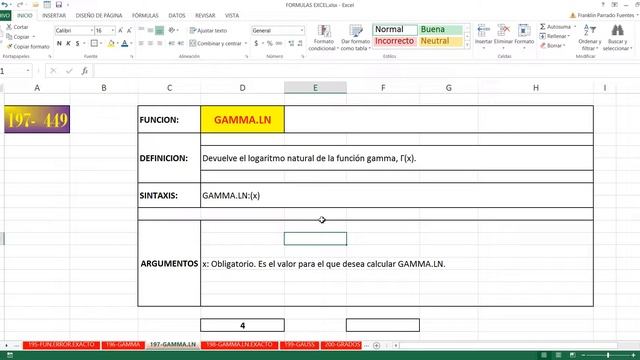
Task: Switch to DATOS ribbon tab
Action: [177, 16]
